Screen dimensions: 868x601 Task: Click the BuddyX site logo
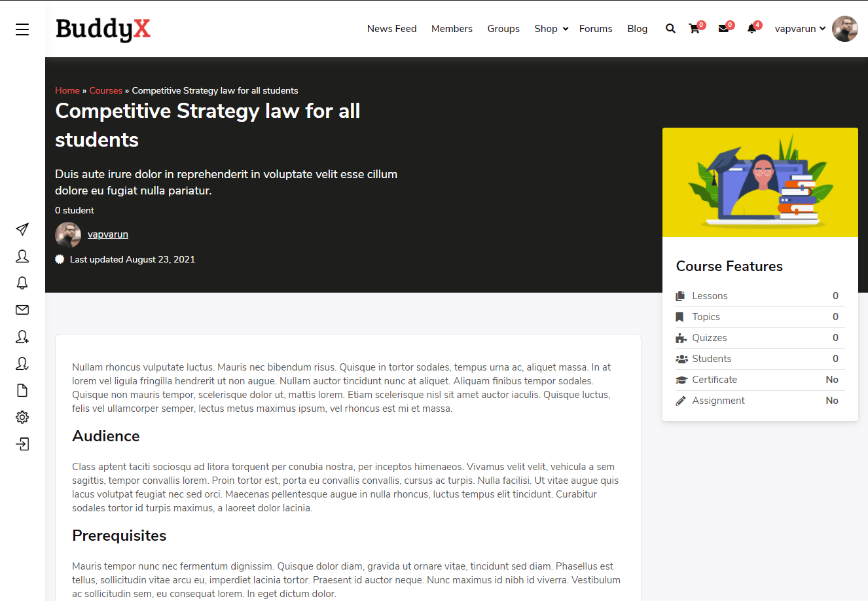tap(103, 29)
